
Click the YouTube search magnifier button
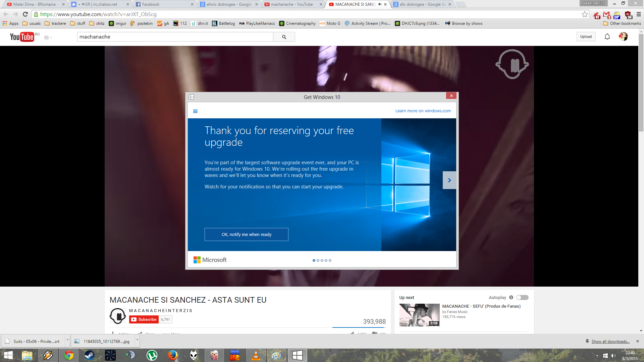pos(284,37)
